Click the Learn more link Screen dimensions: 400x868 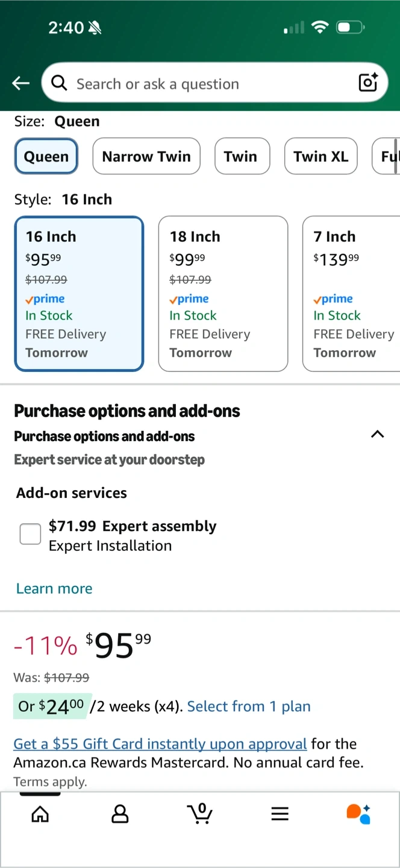click(x=54, y=588)
